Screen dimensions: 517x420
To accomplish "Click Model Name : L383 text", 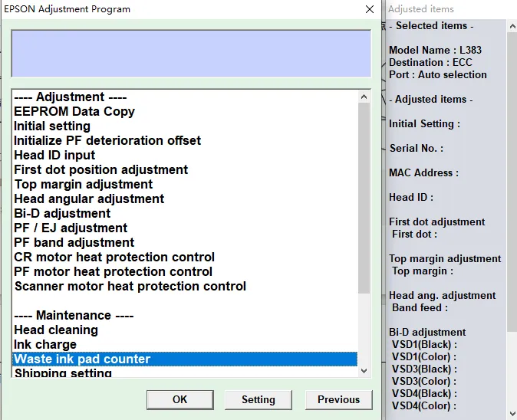I will tap(435, 50).
